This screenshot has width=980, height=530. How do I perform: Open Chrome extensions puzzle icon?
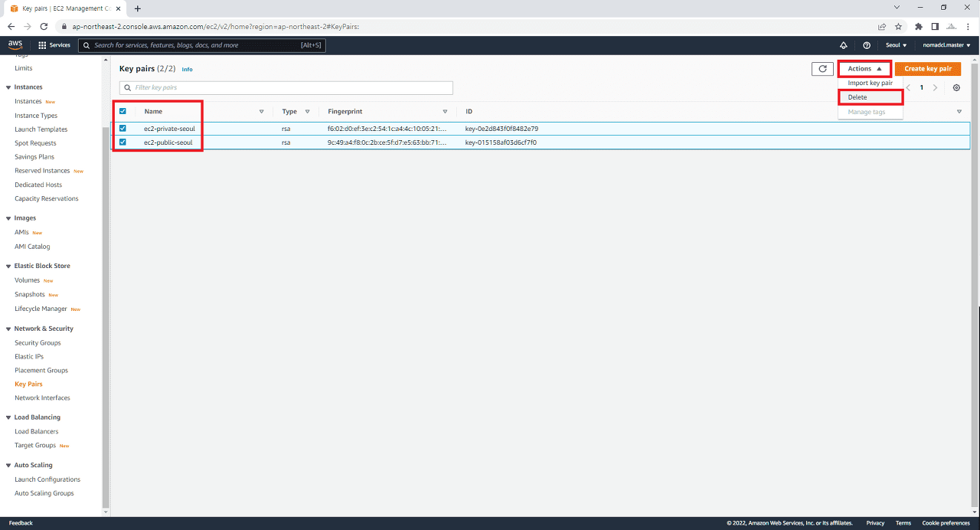click(x=919, y=26)
